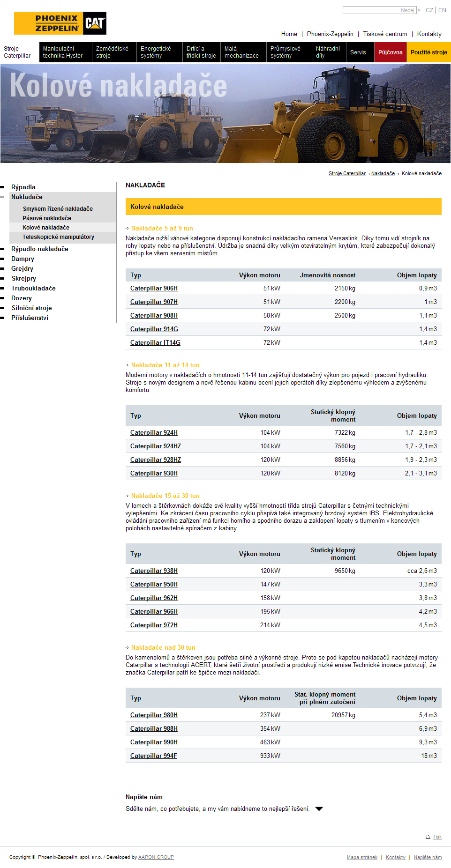Click the Tisk print link
The image size is (451, 868).
pyautogui.click(x=437, y=837)
